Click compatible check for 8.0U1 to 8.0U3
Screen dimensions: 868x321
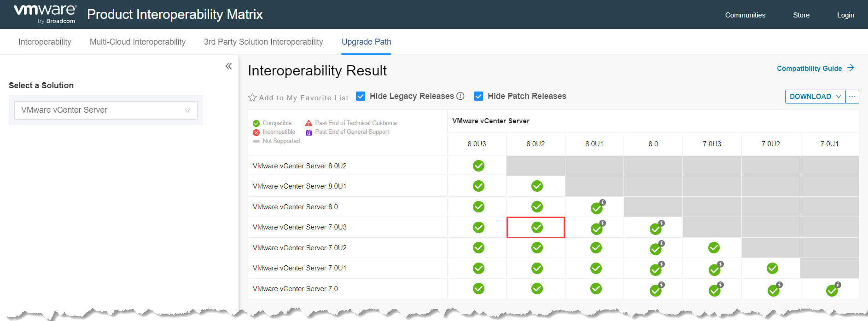click(x=478, y=186)
